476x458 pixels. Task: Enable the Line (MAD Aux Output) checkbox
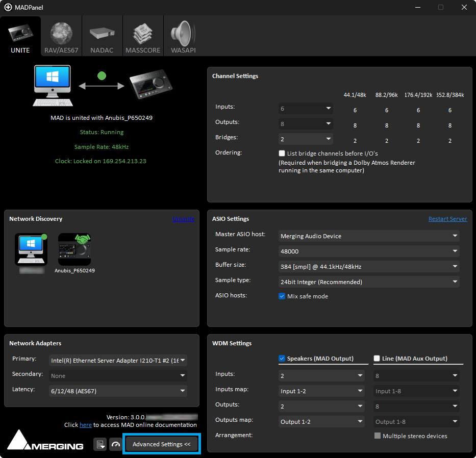[377, 359]
